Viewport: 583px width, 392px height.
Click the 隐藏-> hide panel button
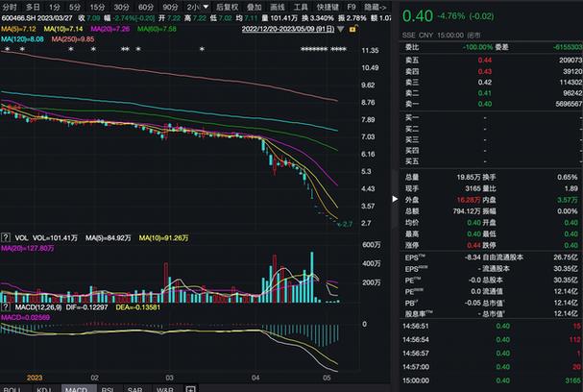point(376,7)
